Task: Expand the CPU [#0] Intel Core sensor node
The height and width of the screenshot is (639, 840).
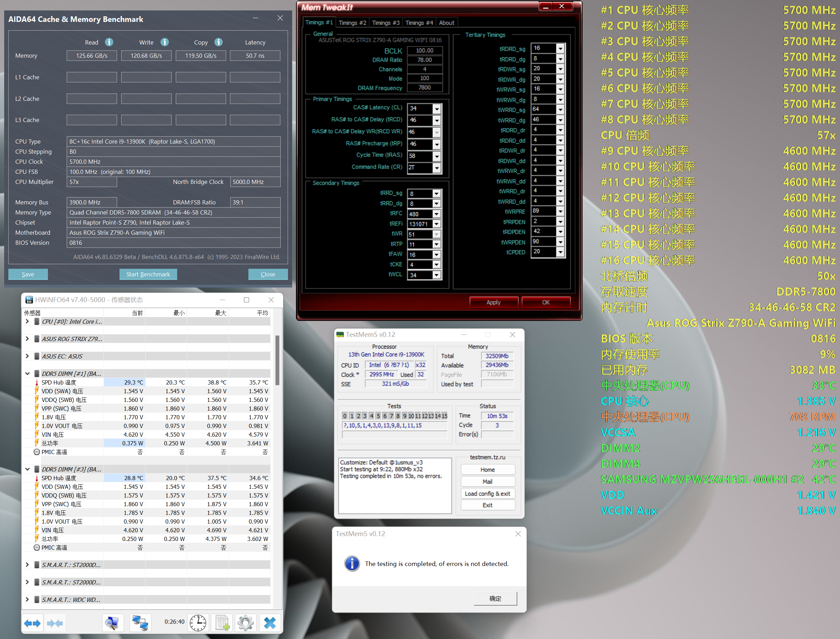Action: point(27,321)
